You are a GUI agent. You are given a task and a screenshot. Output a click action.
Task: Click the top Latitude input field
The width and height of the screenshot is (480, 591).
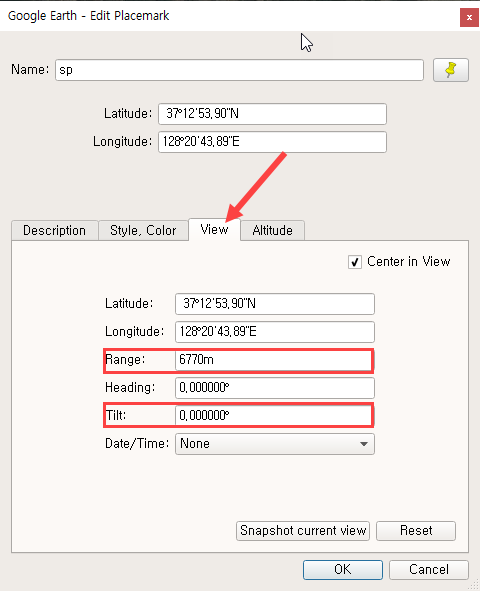272,114
